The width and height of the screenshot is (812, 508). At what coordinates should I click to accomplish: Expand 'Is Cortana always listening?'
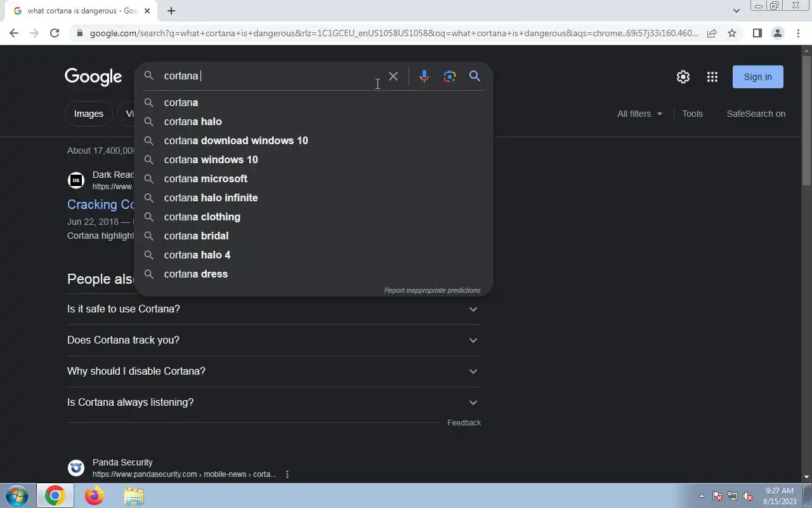(x=273, y=403)
